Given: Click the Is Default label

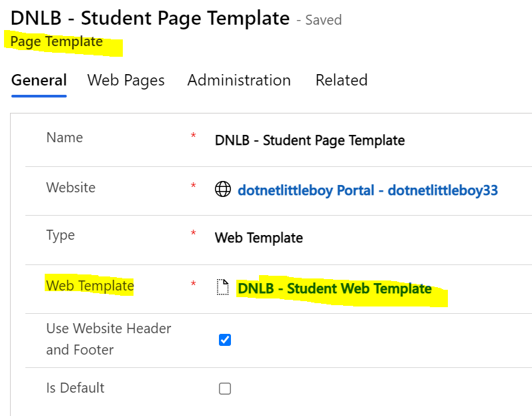Looking at the screenshot, I should pos(75,388).
